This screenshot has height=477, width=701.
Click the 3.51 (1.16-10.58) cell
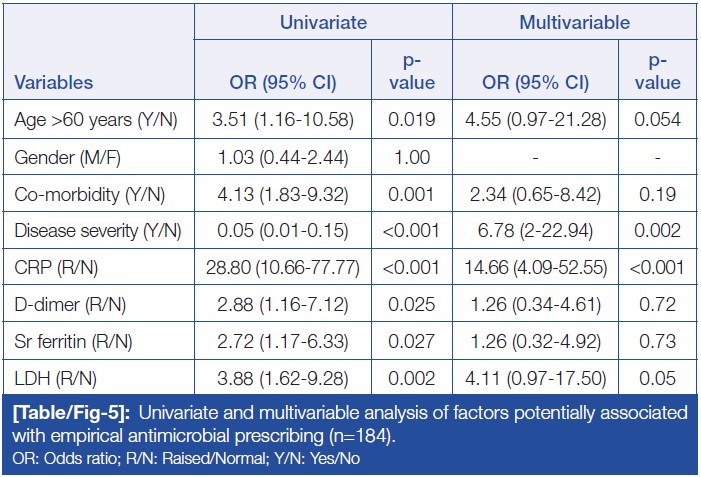[283, 120]
